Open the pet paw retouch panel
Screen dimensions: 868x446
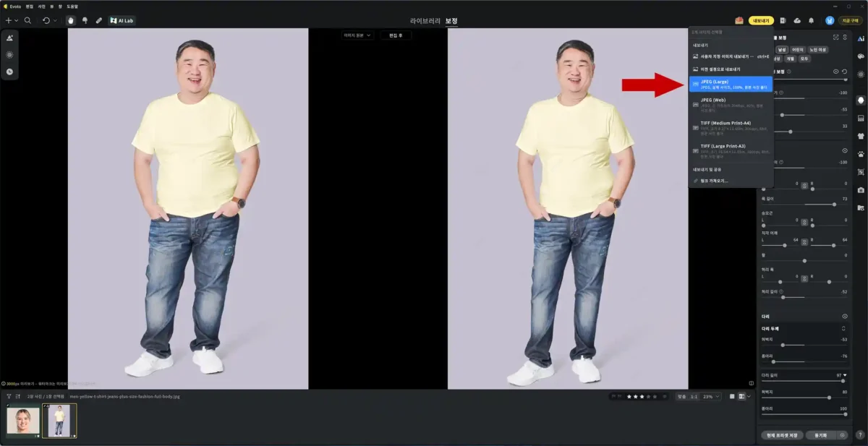pos(861,154)
